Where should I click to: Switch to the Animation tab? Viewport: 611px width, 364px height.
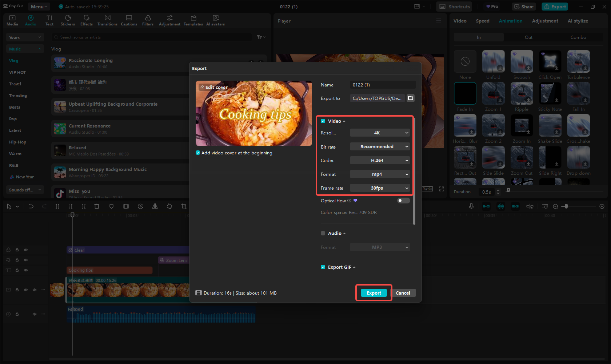coord(510,21)
